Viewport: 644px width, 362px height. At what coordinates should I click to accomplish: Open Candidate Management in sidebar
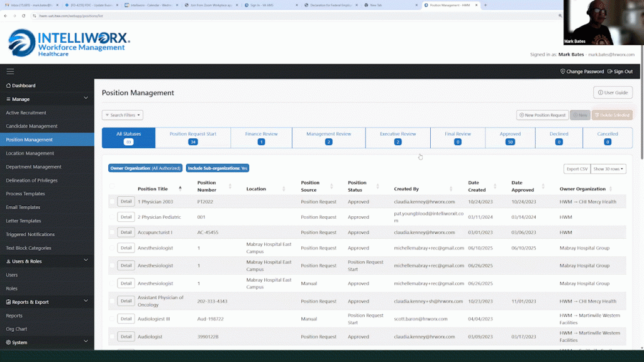click(x=31, y=126)
